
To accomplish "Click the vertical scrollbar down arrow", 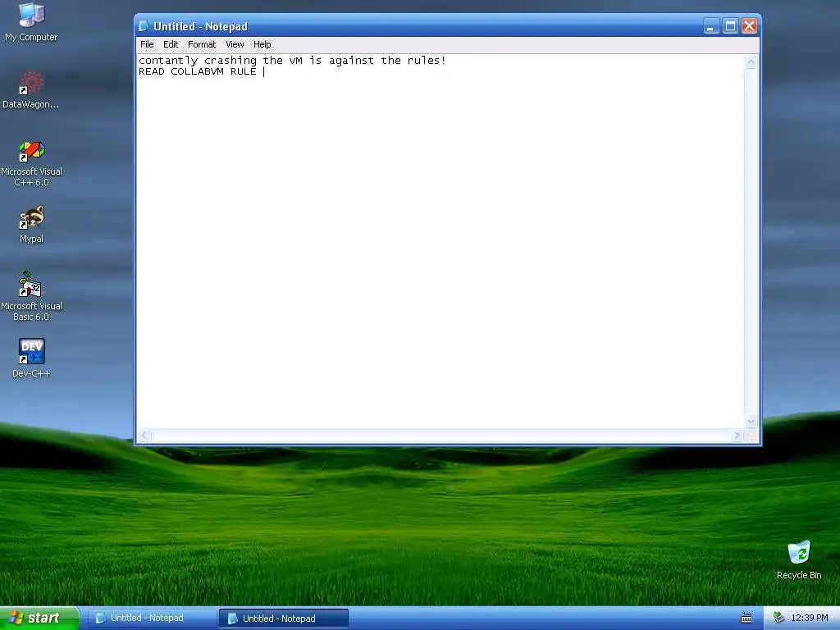I will pos(751,421).
